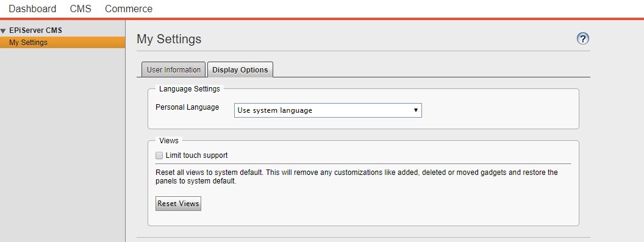644x242 pixels.
Task: Click the Language Settings group legend
Action: 189,89
